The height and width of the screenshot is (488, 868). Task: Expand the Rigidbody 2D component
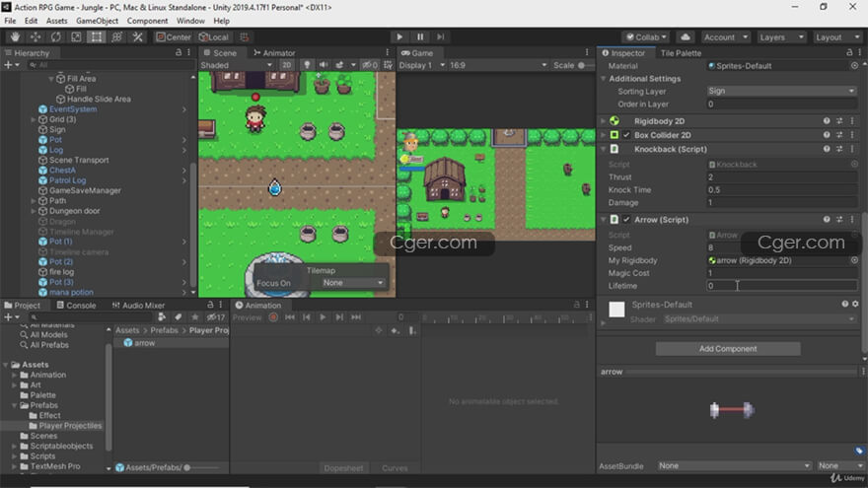tap(604, 120)
